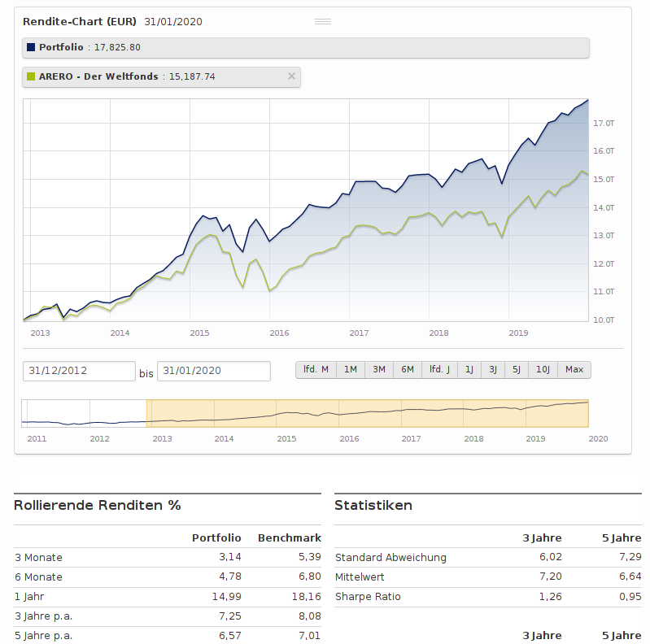Set the chart to the 3J range
This screenshot has height=644, width=650.
point(493,370)
